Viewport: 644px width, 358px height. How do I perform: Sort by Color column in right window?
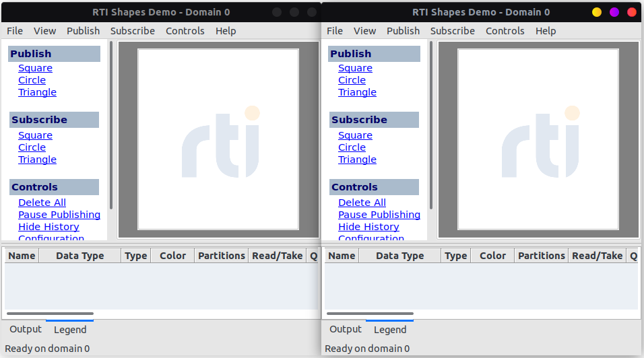coord(493,256)
